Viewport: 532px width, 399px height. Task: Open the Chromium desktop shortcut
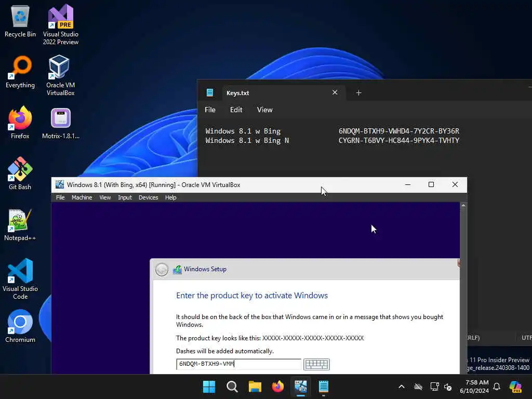point(20,326)
